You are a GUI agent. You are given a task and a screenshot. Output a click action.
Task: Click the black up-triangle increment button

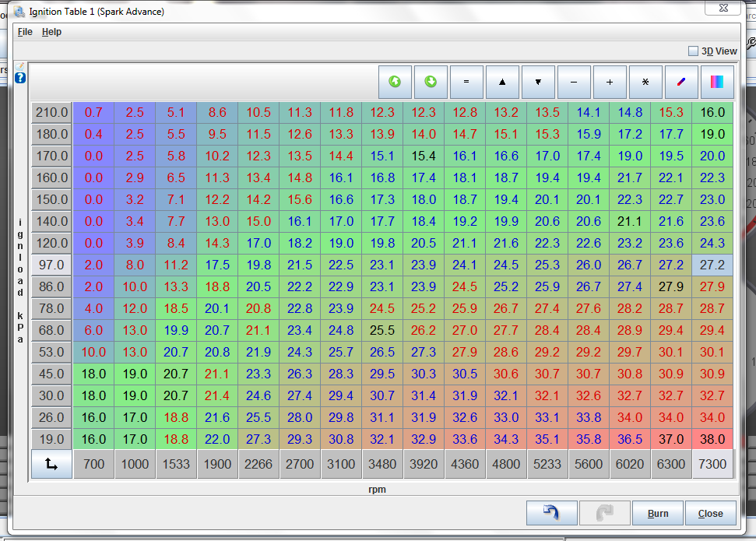coord(502,82)
